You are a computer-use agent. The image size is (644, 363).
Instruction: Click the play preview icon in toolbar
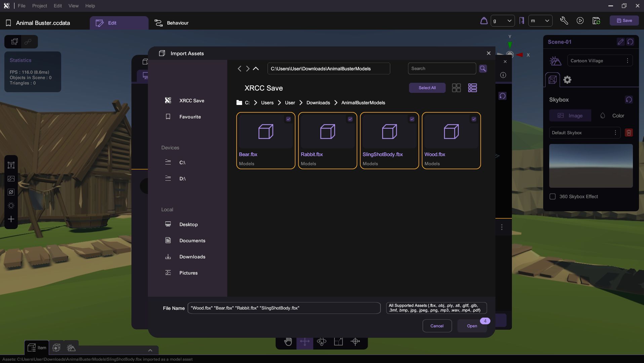tap(580, 21)
